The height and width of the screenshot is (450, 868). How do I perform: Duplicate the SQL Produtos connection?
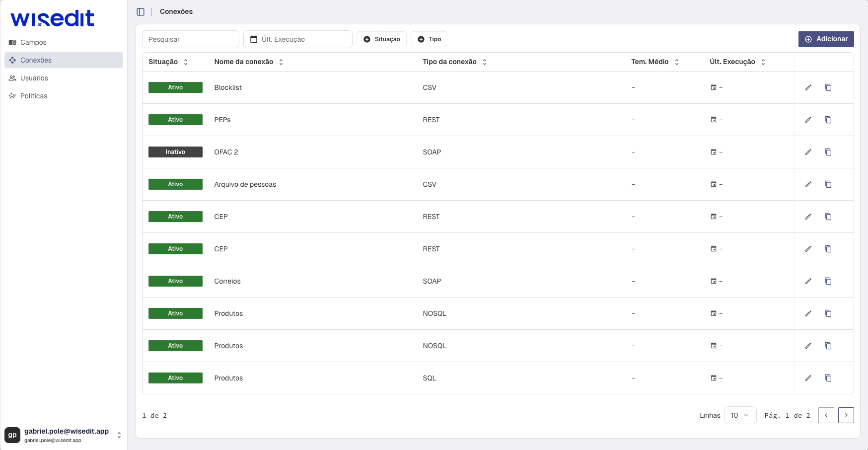pos(828,378)
